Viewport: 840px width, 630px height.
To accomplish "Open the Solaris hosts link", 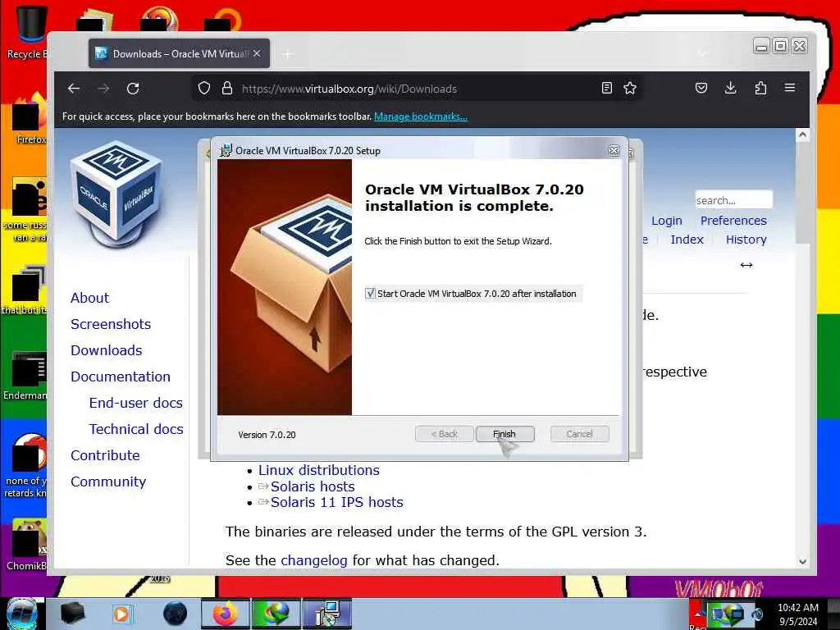I will (313, 486).
